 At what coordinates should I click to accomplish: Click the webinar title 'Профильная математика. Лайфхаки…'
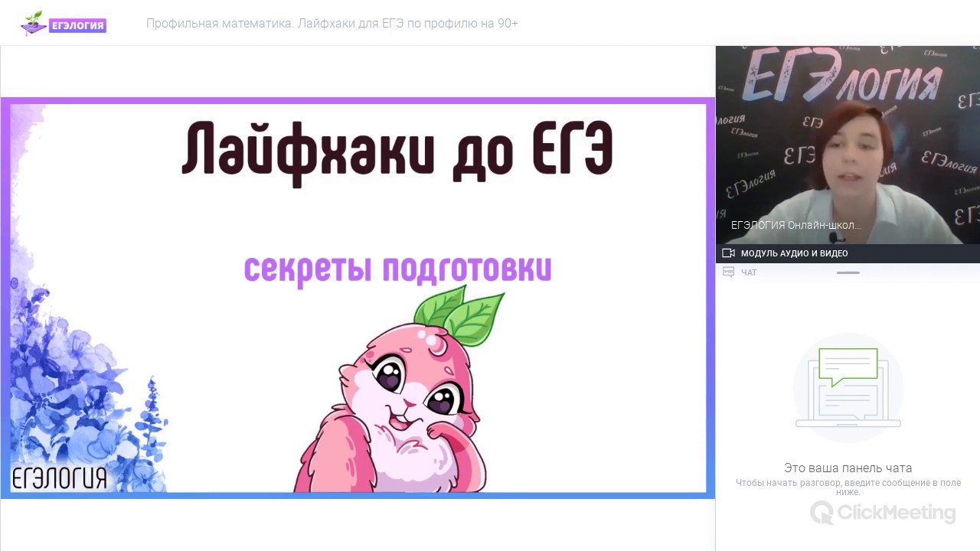point(332,24)
